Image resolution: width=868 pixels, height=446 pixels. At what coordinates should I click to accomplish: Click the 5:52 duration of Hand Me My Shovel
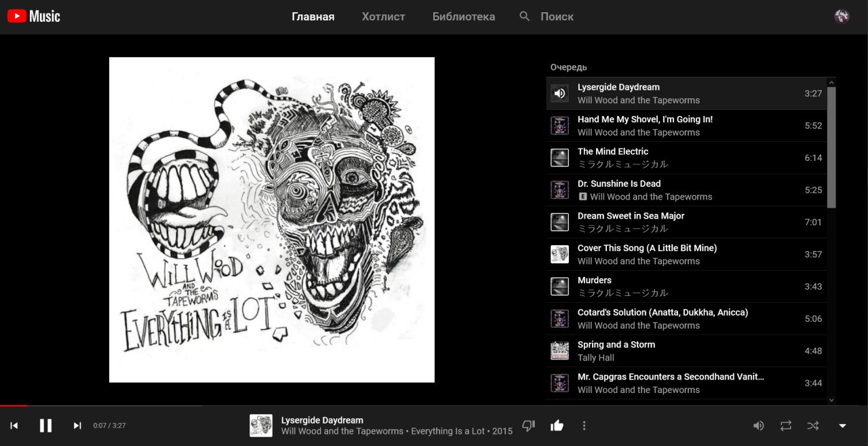(813, 126)
